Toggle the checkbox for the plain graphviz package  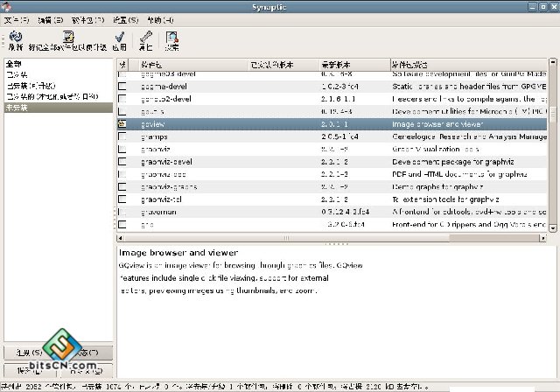(x=122, y=149)
